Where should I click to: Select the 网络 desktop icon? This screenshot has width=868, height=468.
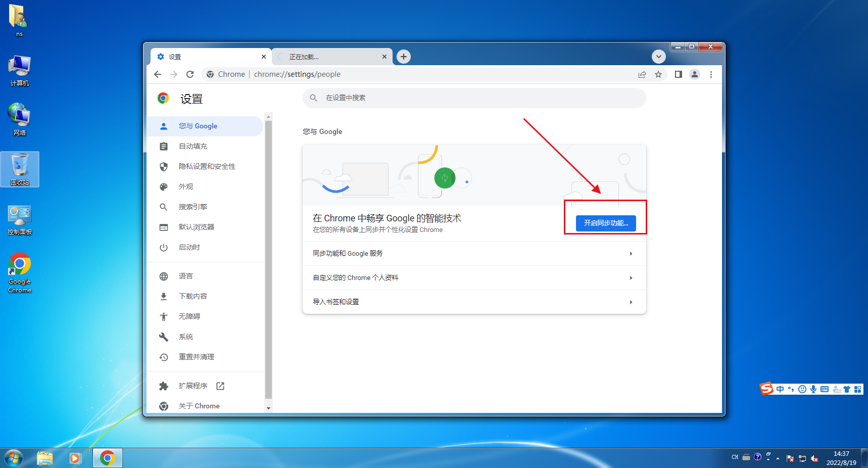20,120
